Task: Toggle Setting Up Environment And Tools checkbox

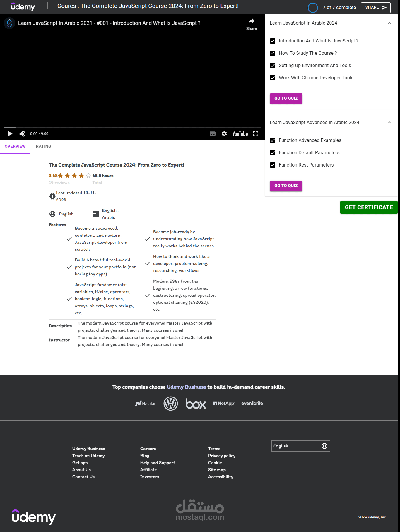Action: pyautogui.click(x=273, y=66)
